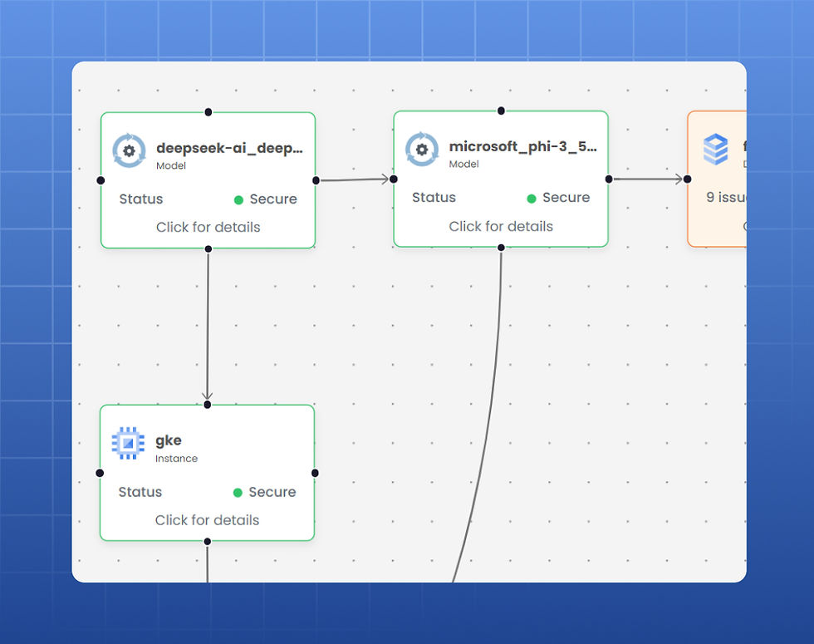814x644 pixels.
Task: Open details link on microsoft_phi-3_5 card
Action: point(501,226)
